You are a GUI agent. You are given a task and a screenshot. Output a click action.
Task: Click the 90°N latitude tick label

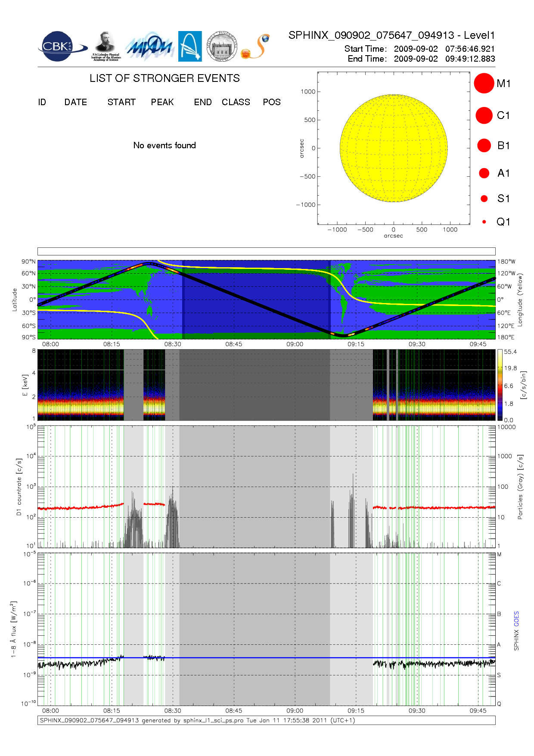click(x=28, y=262)
